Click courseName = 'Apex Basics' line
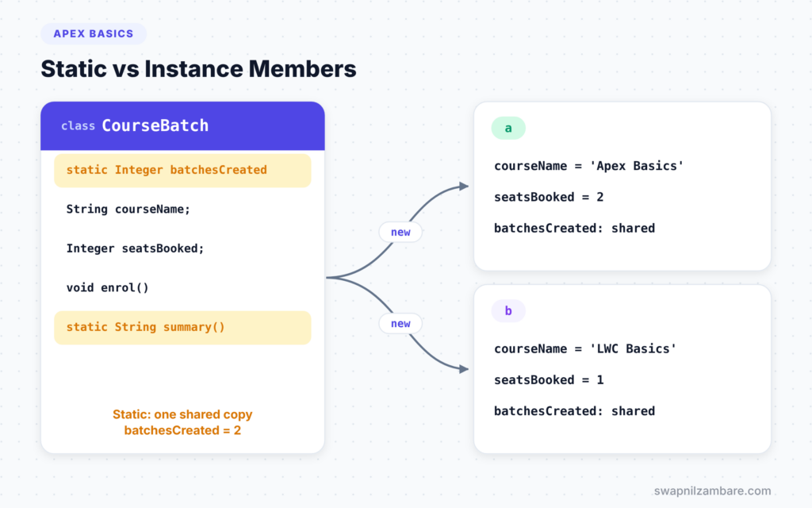This screenshot has width=812, height=508. coord(589,166)
